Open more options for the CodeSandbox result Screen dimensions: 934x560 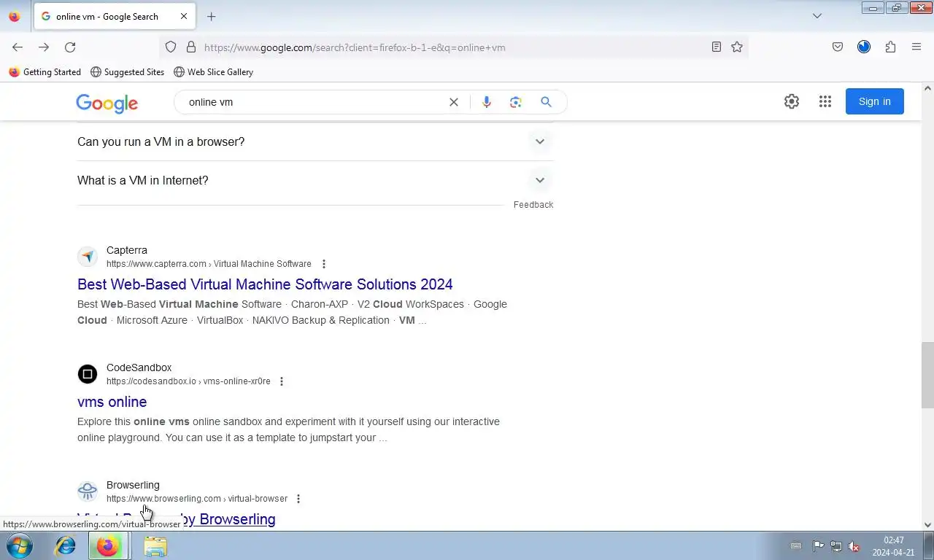pos(282,381)
